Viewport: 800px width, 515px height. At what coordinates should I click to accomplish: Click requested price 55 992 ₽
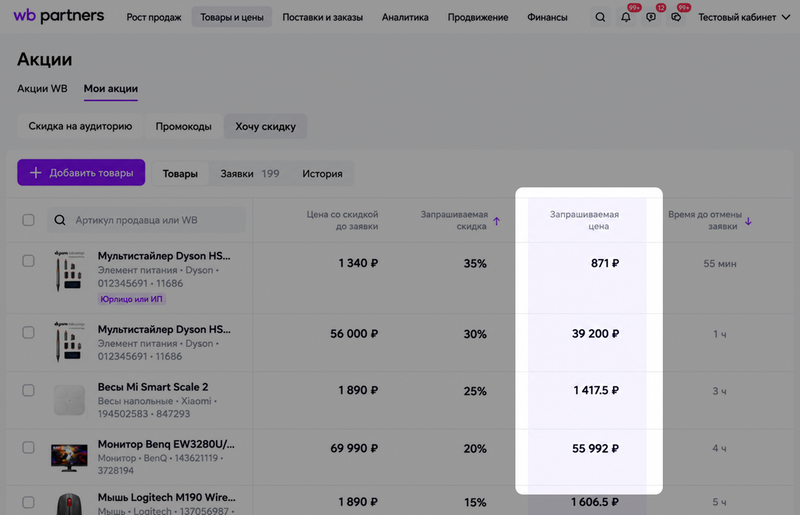tap(595, 448)
